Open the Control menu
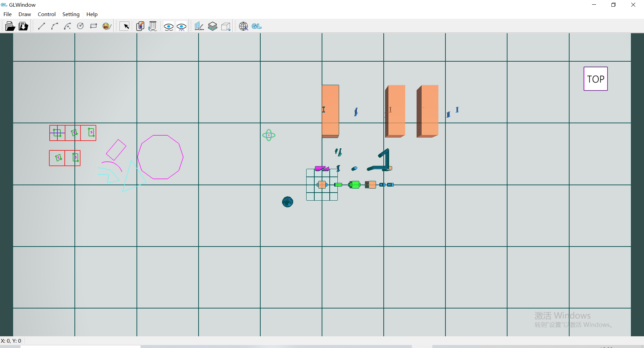644x348 pixels. tap(47, 14)
